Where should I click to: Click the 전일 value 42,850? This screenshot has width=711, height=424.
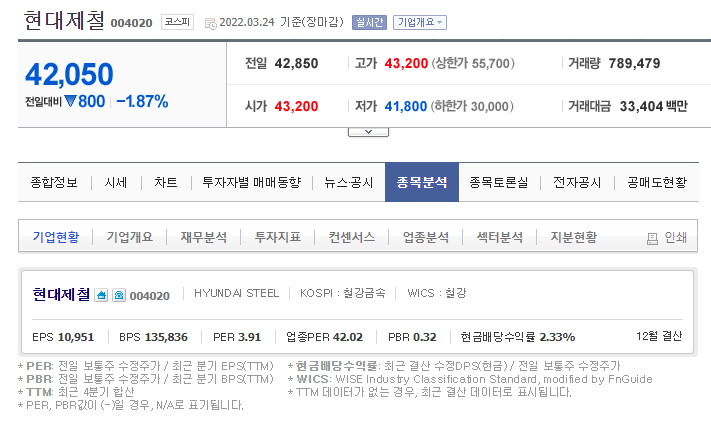point(297,63)
